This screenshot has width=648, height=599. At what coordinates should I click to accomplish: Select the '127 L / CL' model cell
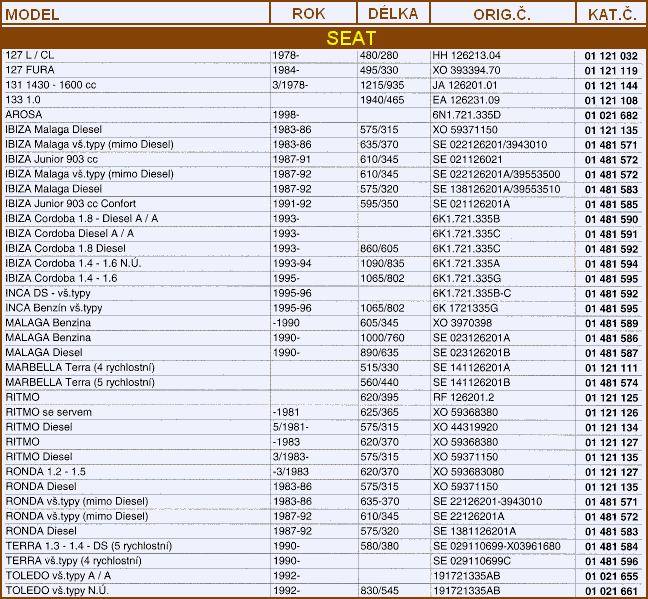point(29,55)
